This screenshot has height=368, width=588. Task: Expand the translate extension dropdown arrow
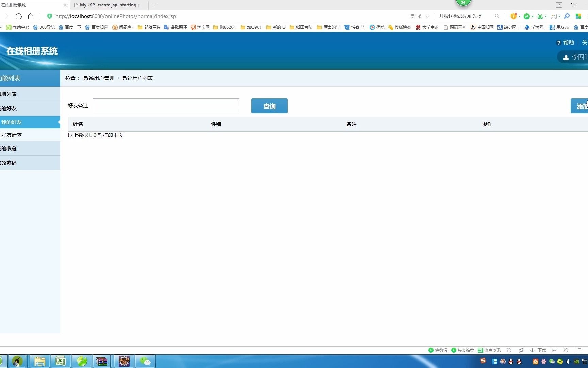click(533, 16)
